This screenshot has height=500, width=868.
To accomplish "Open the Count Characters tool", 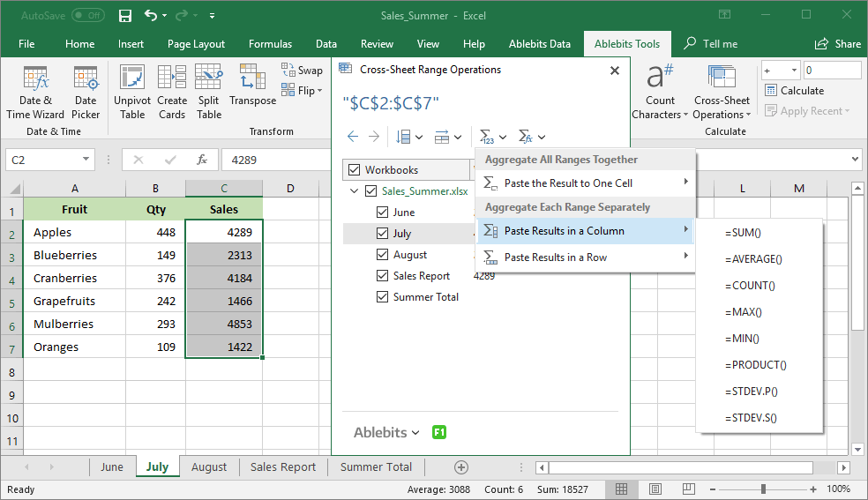I will [x=660, y=92].
